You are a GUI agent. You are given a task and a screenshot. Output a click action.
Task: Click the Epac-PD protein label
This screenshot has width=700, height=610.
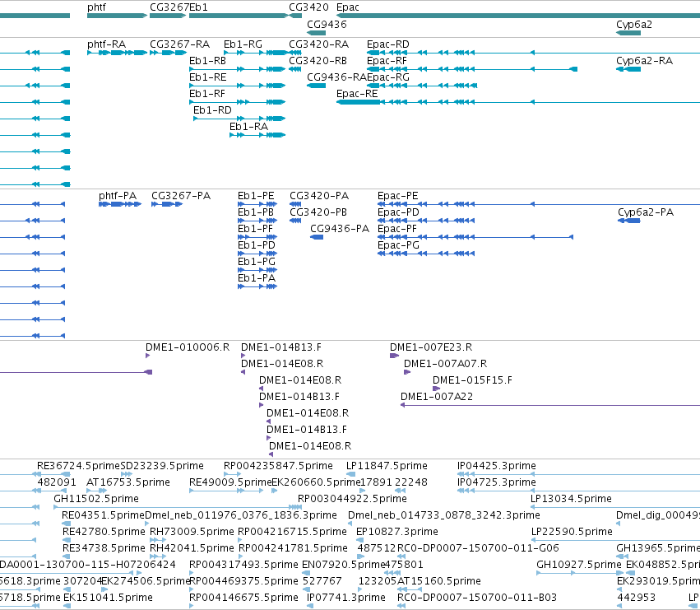[398, 212]
